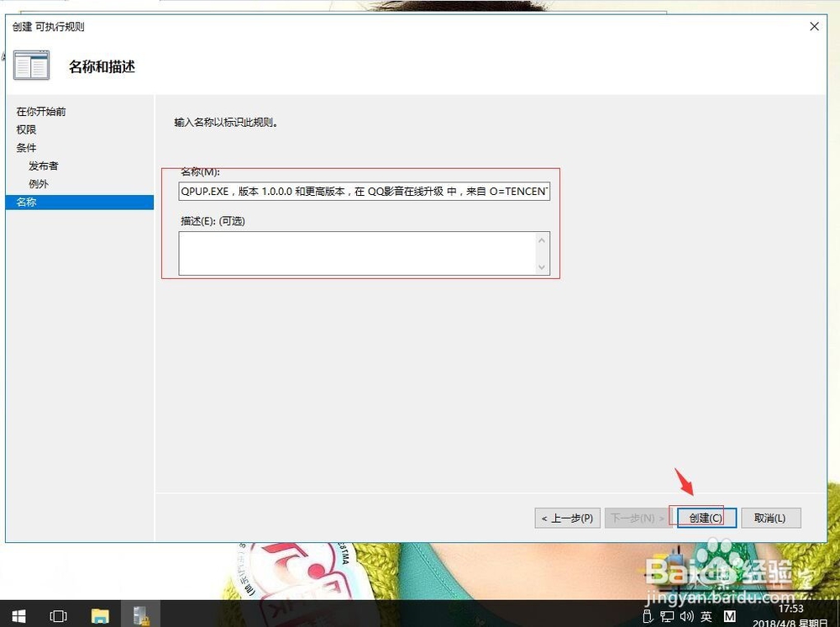Select the 条件 wizard step
Screen dimensions: 840x627
[26, 147]
